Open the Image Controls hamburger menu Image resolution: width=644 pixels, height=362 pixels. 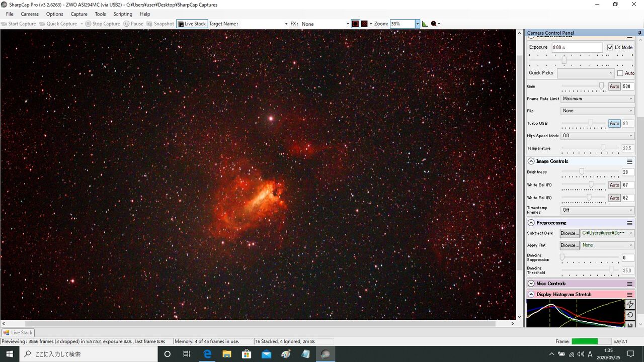629,161
